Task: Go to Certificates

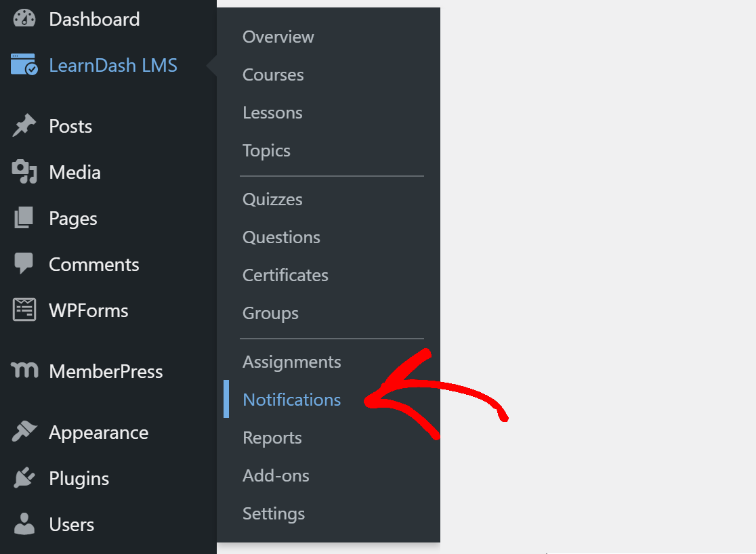Action: [x=285, y=275]
